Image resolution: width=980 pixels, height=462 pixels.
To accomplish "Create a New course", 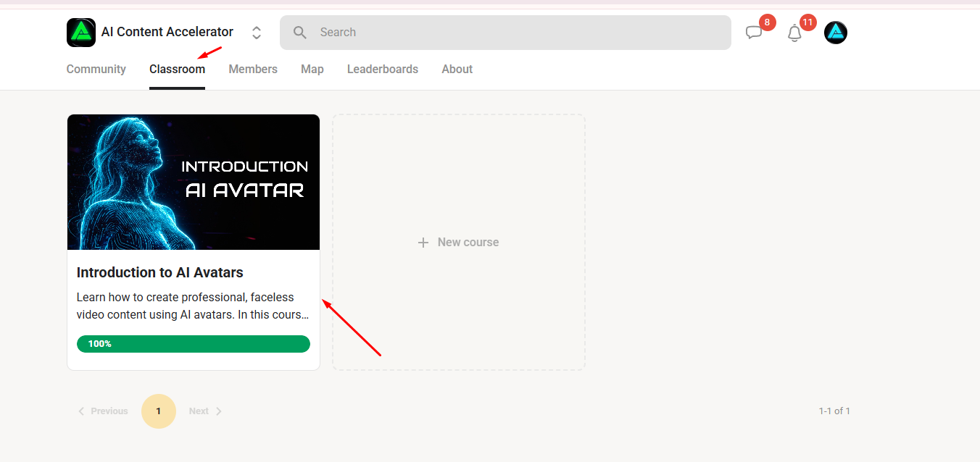I will click(458, 242).
